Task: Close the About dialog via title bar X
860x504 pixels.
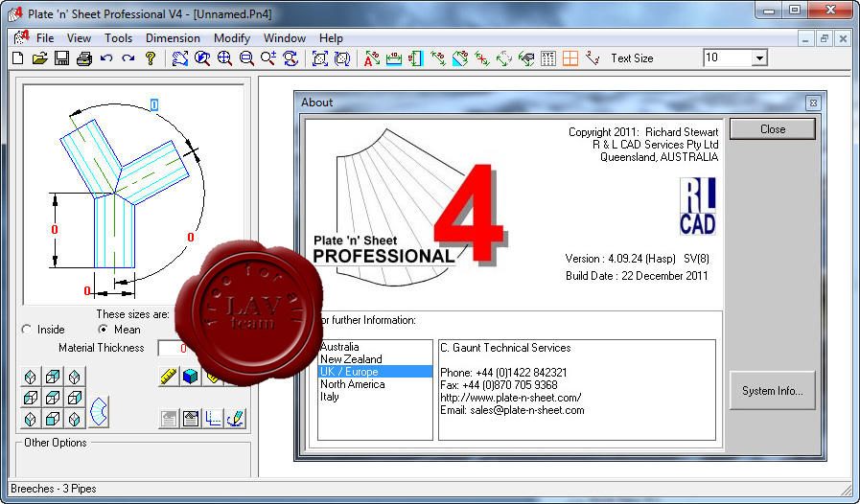Action: coord(813,103)
